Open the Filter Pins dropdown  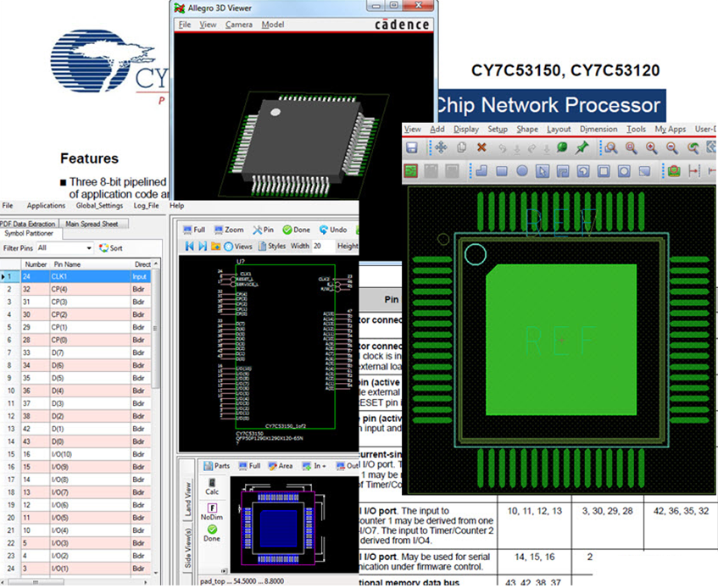[x=64, y=248]
